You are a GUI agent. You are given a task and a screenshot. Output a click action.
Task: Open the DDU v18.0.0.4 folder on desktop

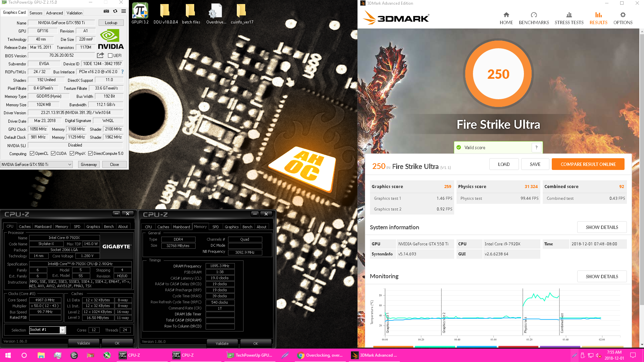tap(165, 13)
